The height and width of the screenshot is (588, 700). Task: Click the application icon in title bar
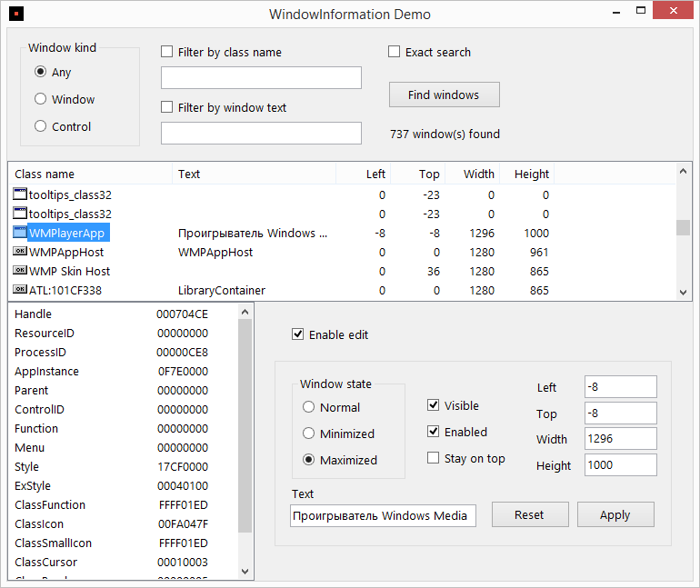tap(18, 14)
